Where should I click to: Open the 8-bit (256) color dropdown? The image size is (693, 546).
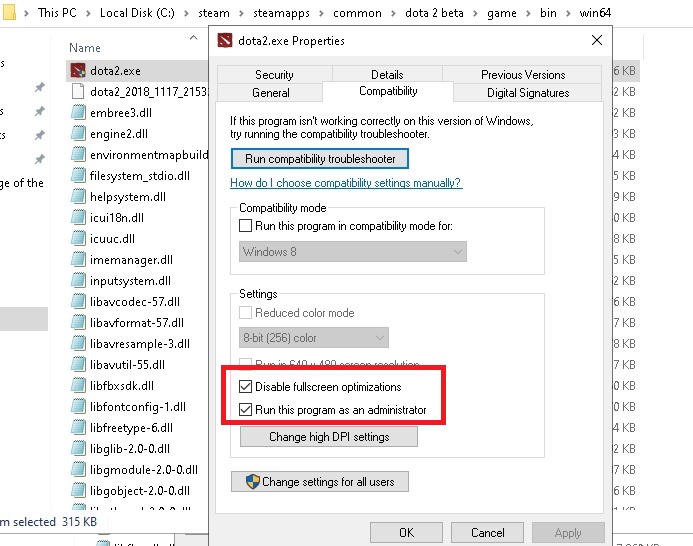(314, 338)
